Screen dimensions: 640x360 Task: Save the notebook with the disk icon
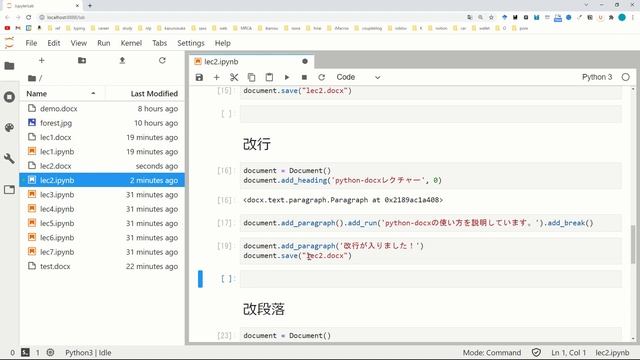(x=199, y=77)
